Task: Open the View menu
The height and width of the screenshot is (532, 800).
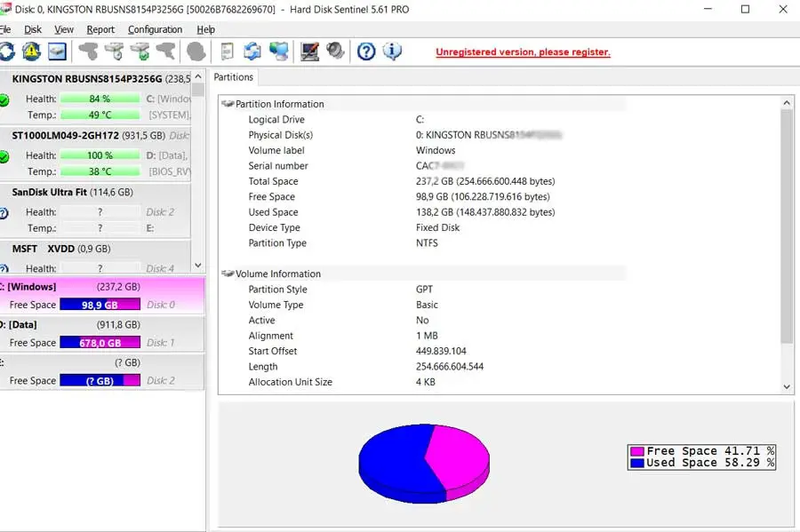Action: point(64,29)
